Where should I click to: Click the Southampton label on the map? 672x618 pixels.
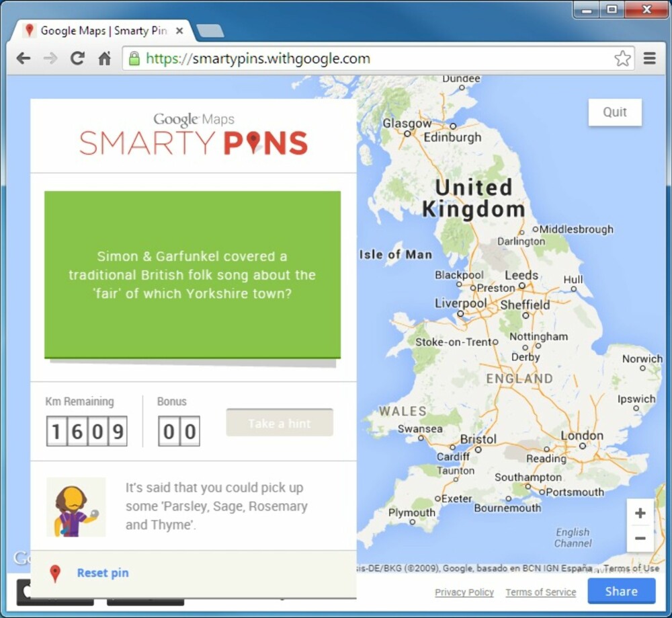click(528, 477)
